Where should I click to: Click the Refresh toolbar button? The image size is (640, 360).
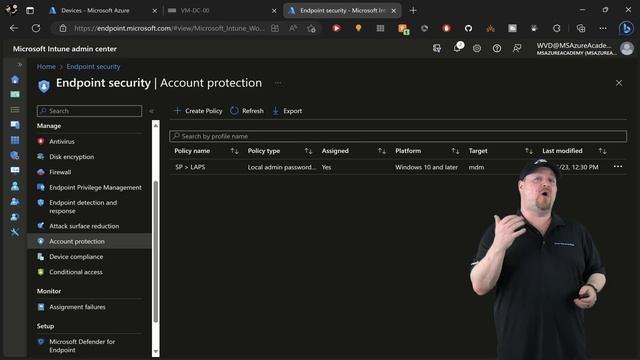tap(247, 111)
